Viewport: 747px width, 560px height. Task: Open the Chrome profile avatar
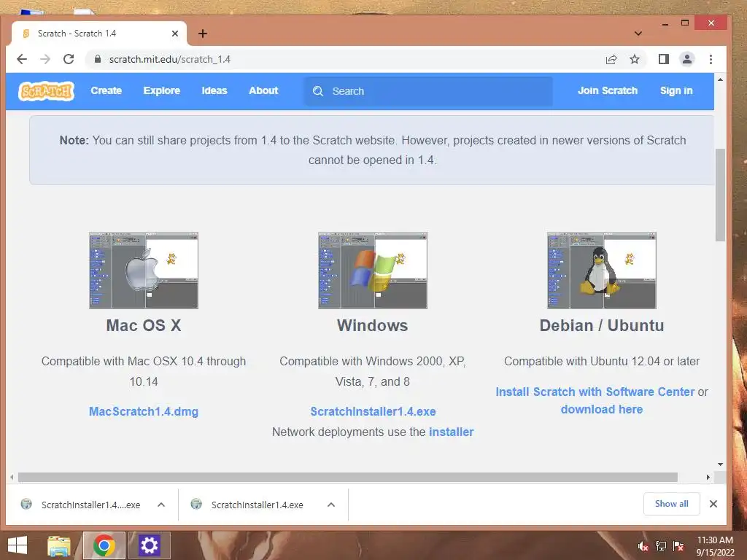687,59
